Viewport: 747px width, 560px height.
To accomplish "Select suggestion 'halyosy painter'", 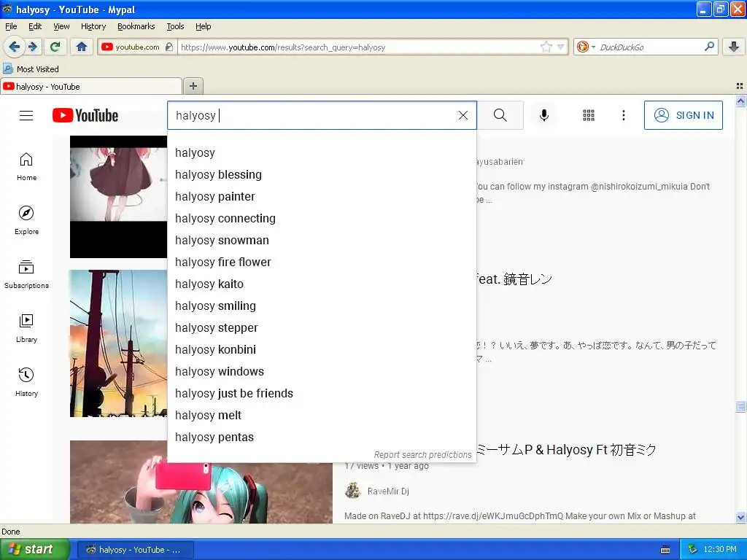I will pos(322,197).
